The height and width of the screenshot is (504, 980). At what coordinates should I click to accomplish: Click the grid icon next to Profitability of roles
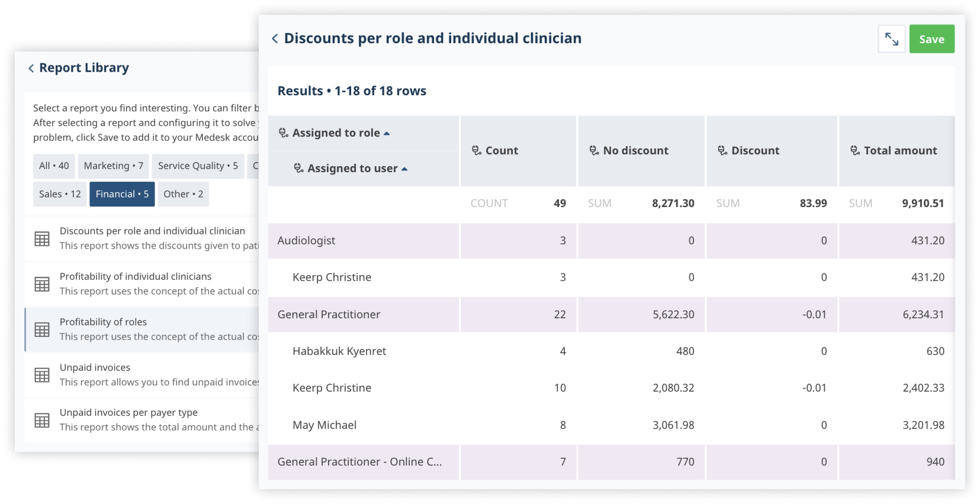(x=43, y=329)
